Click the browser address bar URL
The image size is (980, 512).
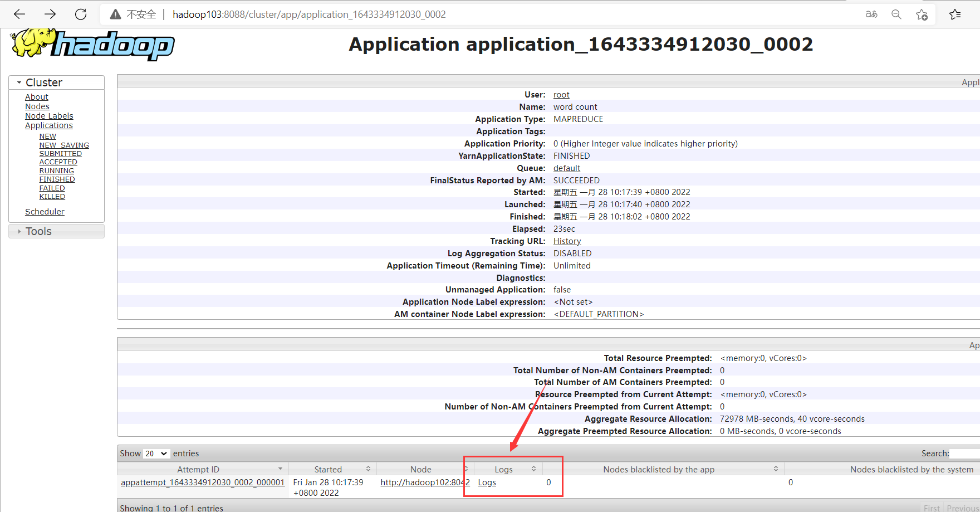(x=309, y=14)
